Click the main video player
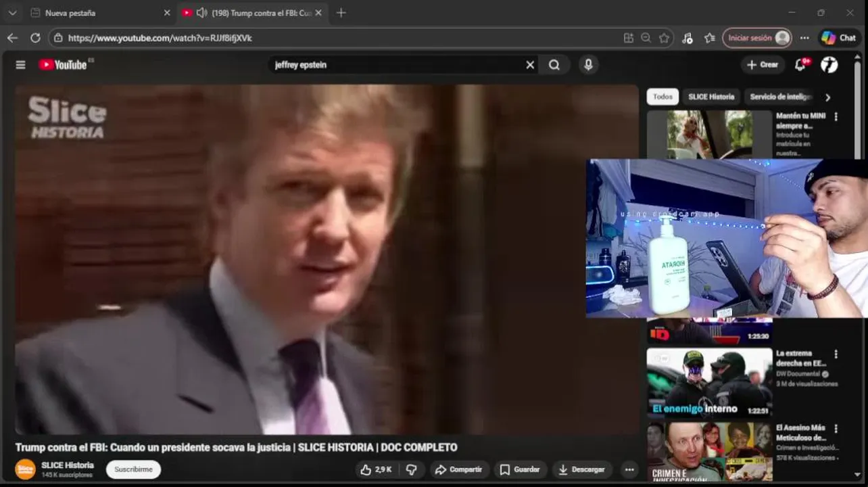Screen dimensions: 868x487 coord(327,260)
